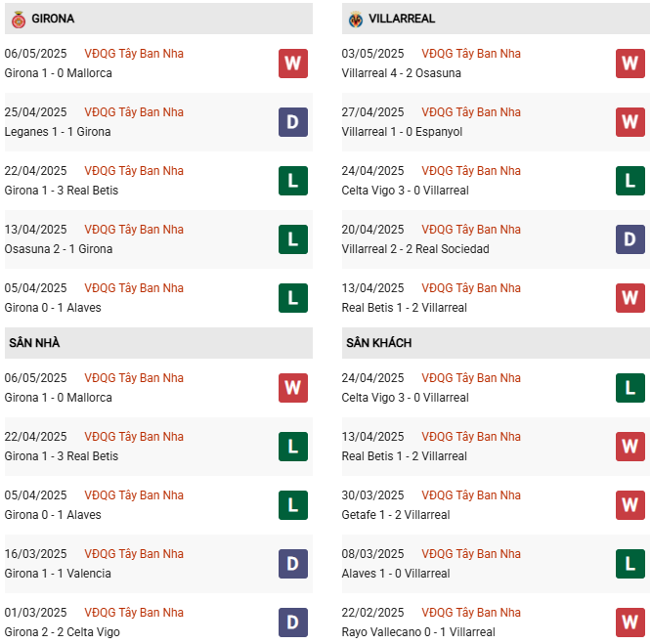Click the Villarreal club crest icon
651x644 pixels.
pos(356,20)
